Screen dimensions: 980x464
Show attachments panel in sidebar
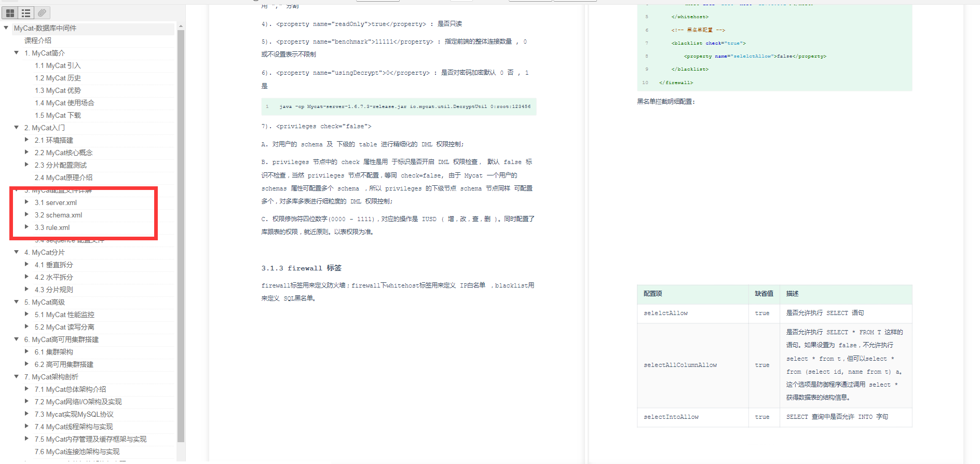(x=43, y=12)
